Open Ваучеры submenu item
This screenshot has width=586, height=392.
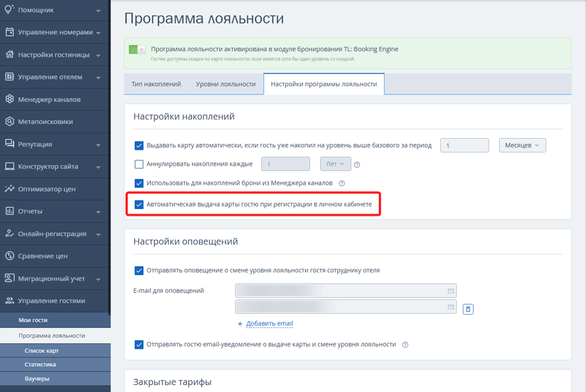coord(55,379)
